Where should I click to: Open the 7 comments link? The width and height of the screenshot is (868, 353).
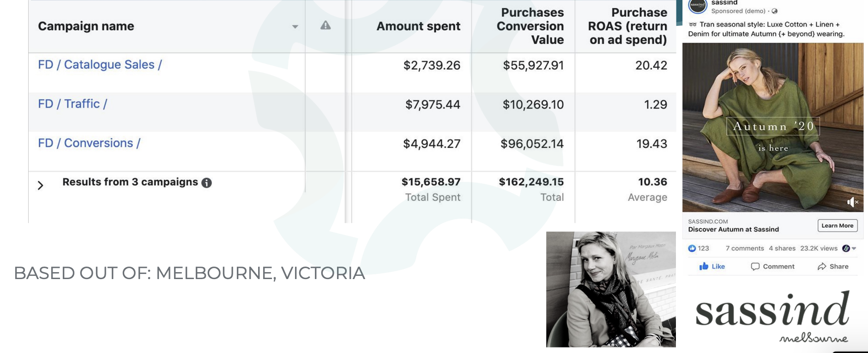coord(745,248)
